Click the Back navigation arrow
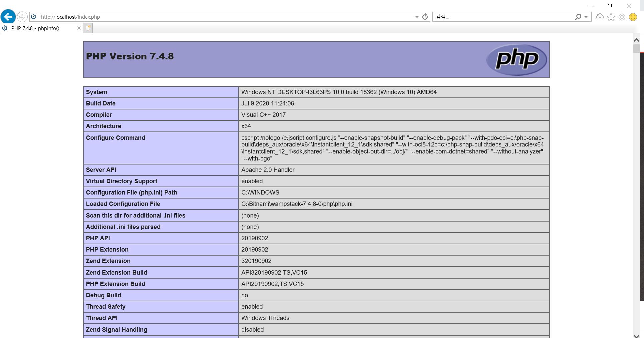The image size is (644, 338). [8, 16]
